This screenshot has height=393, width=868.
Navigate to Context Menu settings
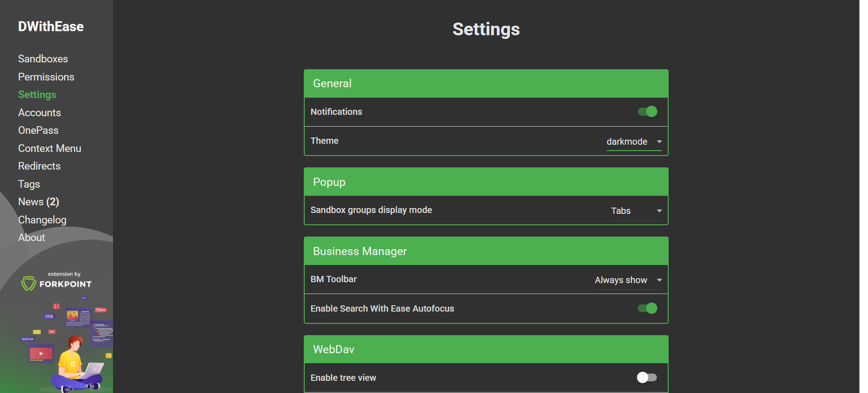[49, 148]
